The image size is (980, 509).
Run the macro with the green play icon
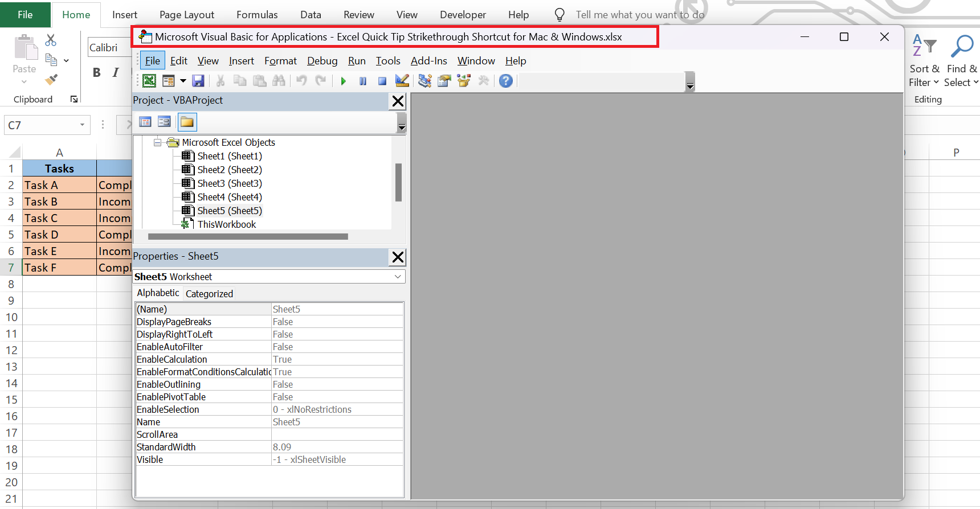coord(344,81)
